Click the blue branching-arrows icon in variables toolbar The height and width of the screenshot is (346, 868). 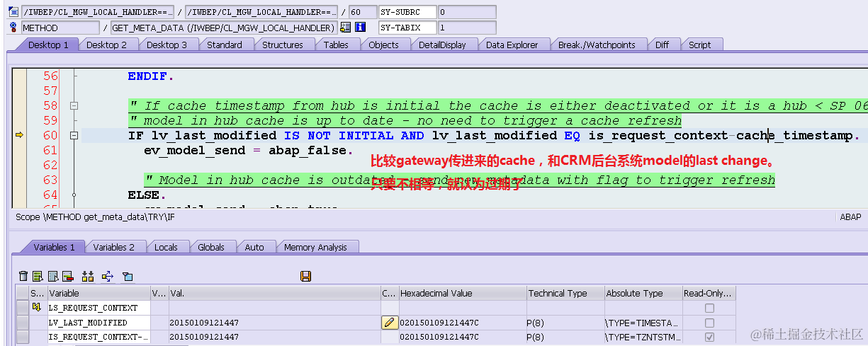point(108,277)
